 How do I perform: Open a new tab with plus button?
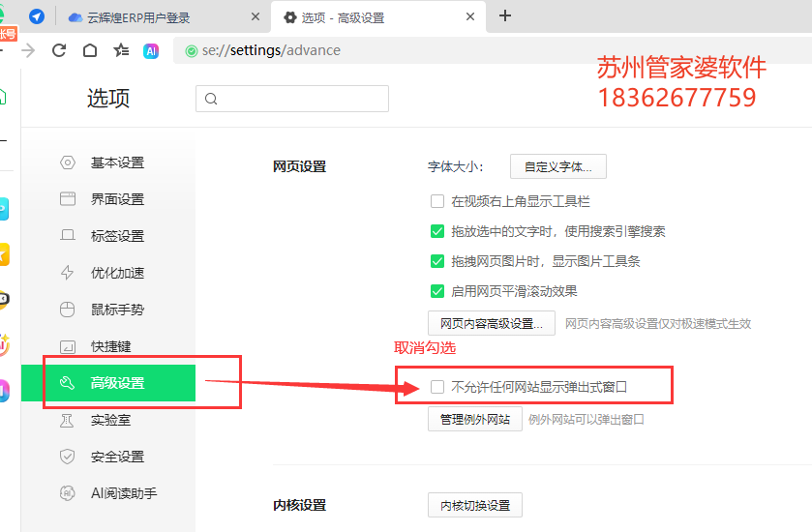pos(505,16)
